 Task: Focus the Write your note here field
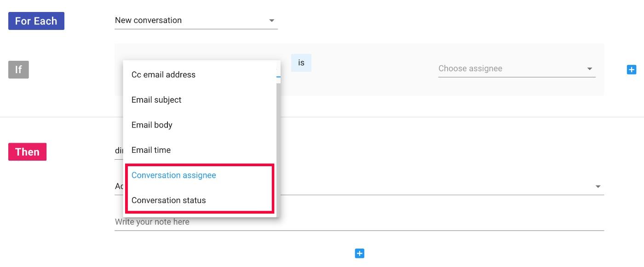[359, 222]
